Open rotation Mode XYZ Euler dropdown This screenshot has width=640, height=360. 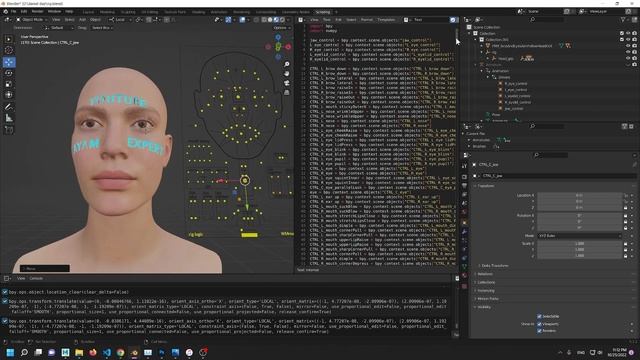579,236
